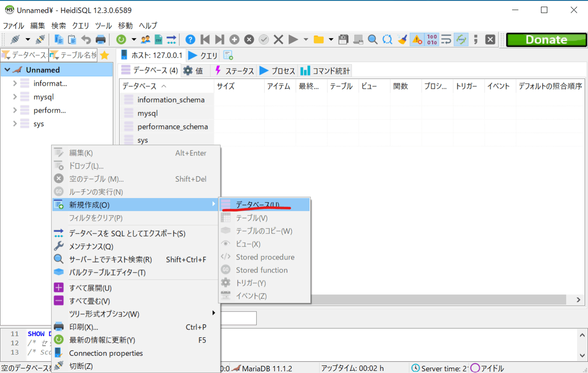
Task: Click the gray square X icon in toolbar
Action: point(490,40)
